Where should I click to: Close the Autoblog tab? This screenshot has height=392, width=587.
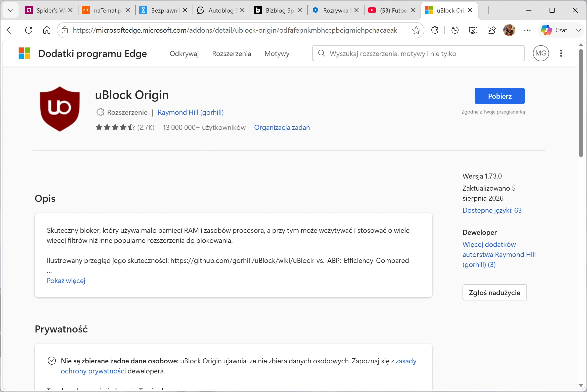coord(242,10)
